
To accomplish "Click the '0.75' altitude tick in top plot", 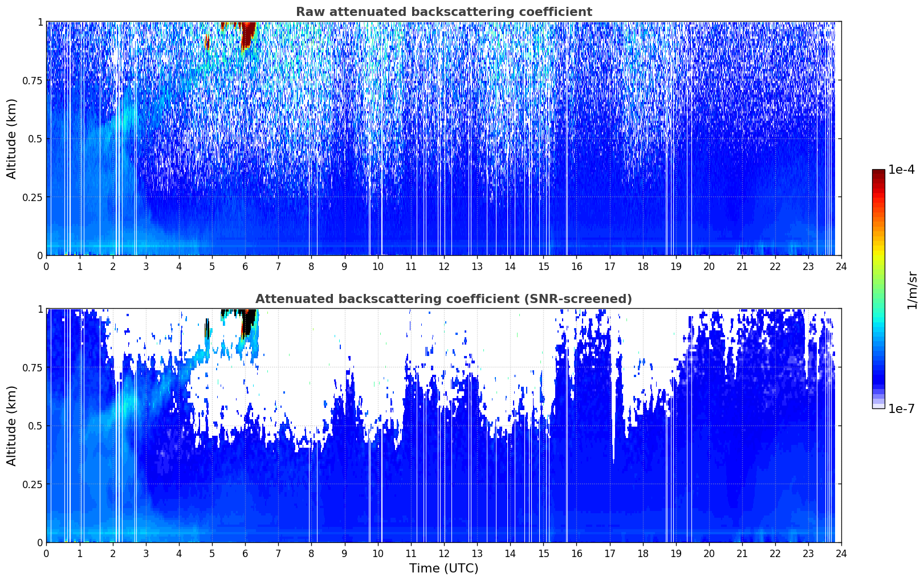I will click(x=32, y=80).
